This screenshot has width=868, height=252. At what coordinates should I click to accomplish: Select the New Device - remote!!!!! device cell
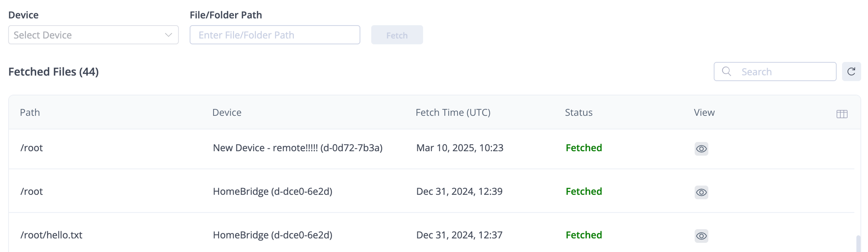[298, 148]
